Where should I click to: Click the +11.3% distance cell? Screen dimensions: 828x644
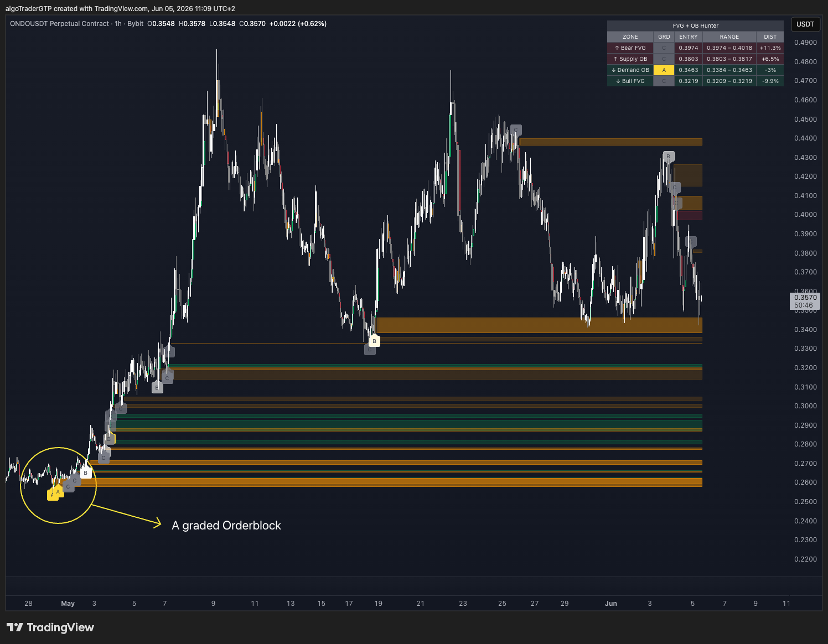(770, 48)
